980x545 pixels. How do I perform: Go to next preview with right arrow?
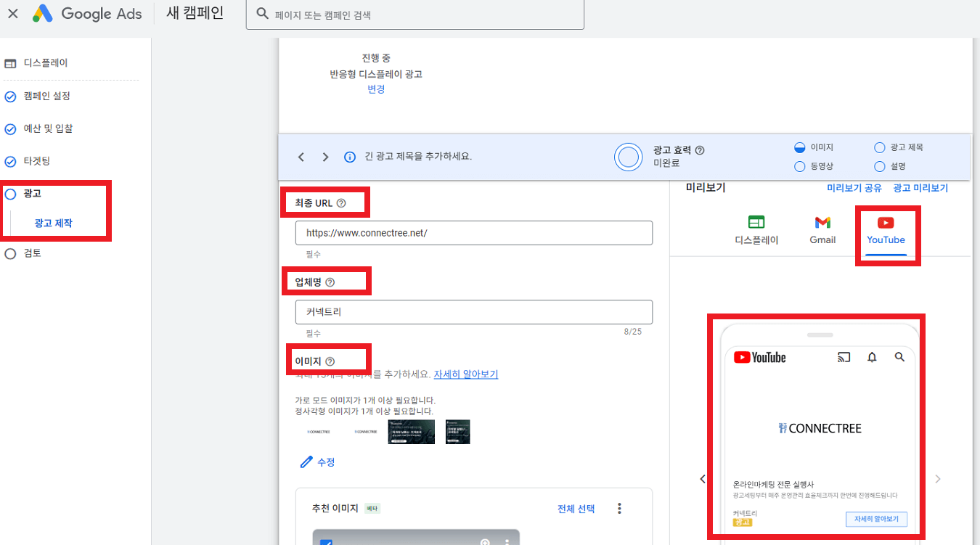[x=938, y=479]
